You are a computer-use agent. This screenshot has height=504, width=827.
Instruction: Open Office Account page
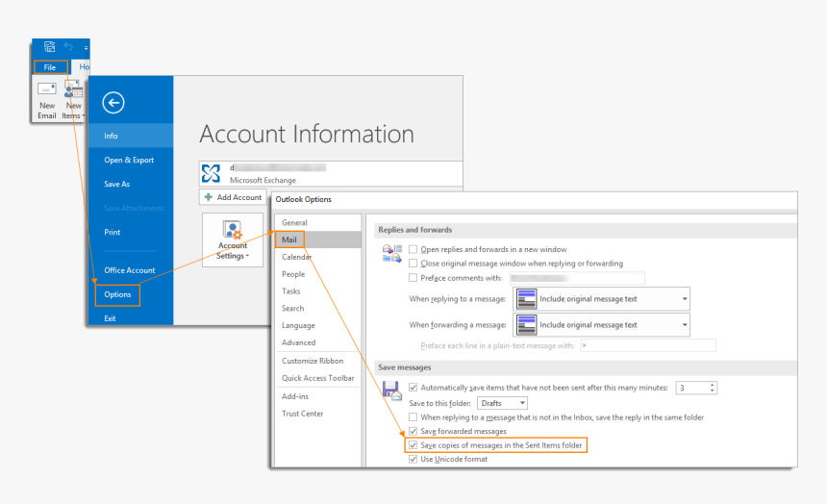pos(130,270)
